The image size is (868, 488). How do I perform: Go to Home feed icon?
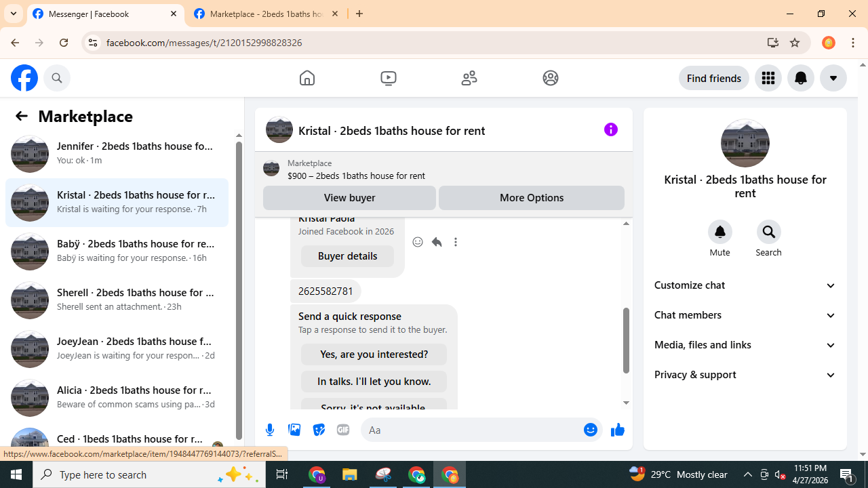pyautogui.click(x=307, y=78)
